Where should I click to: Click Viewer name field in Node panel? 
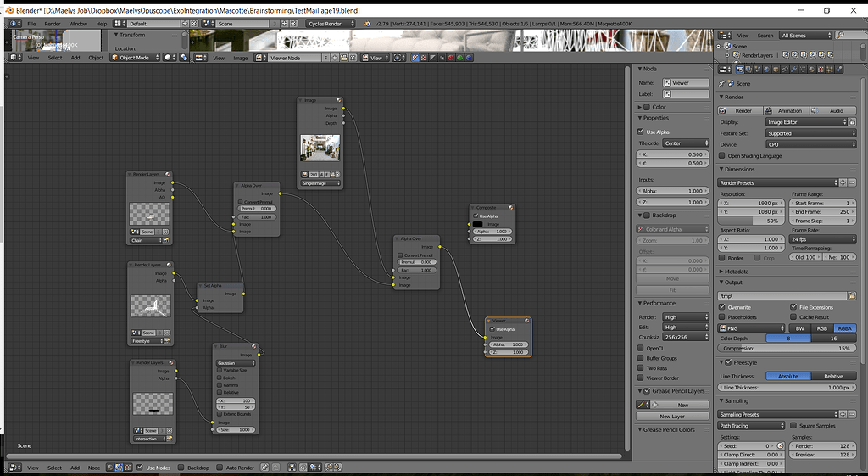pos(685,82)
